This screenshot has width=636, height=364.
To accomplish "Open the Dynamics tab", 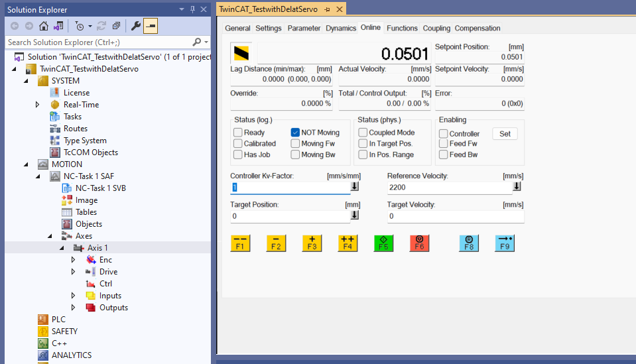I will coord(341,28).
